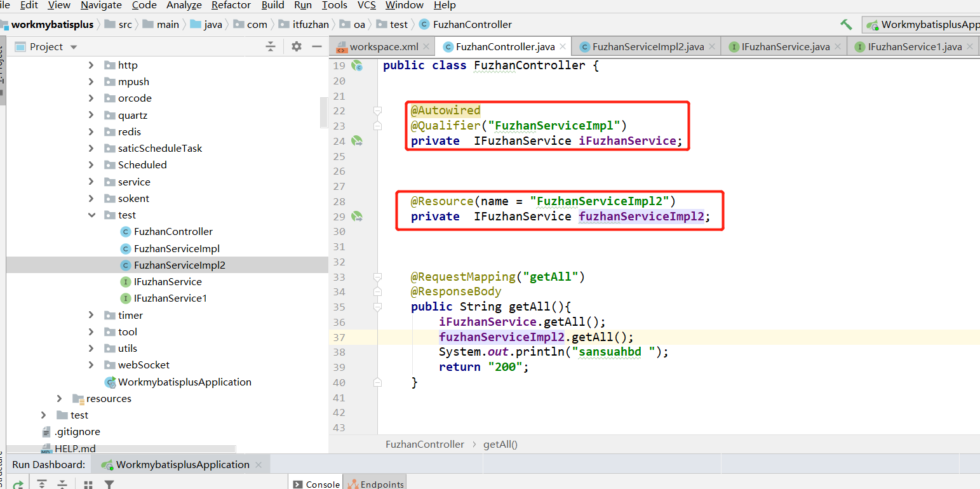This screenshot has width=980, height=489.
Task: Click the .gitignore file icon
Action: tap(46, 432)
